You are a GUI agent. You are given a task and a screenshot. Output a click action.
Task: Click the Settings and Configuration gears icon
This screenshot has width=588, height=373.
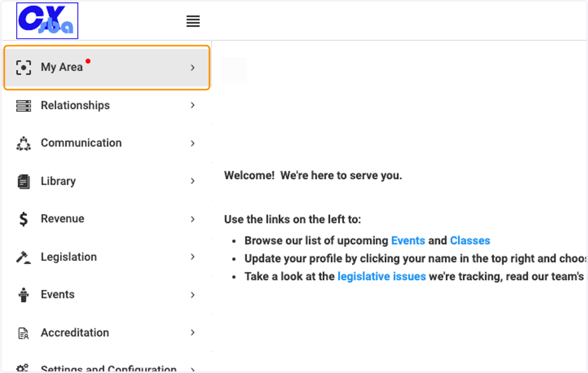click(x=24, y=369)
